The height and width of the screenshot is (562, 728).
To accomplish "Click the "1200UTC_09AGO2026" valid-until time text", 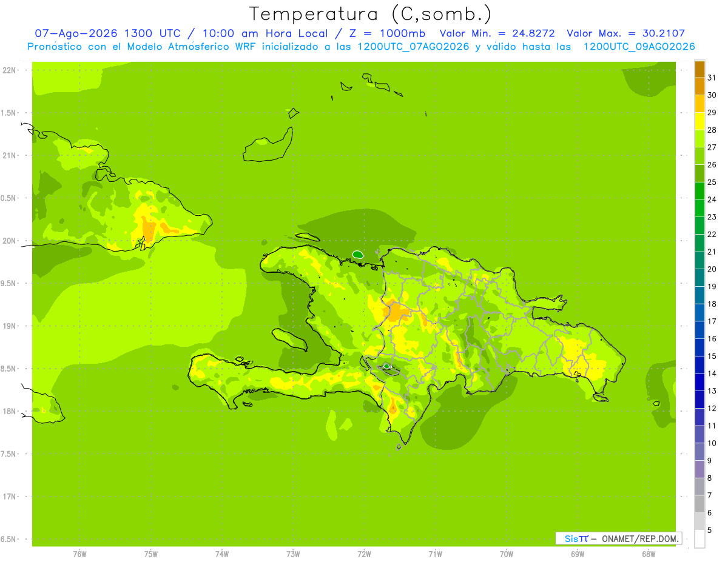I will (x=639, y=47).
